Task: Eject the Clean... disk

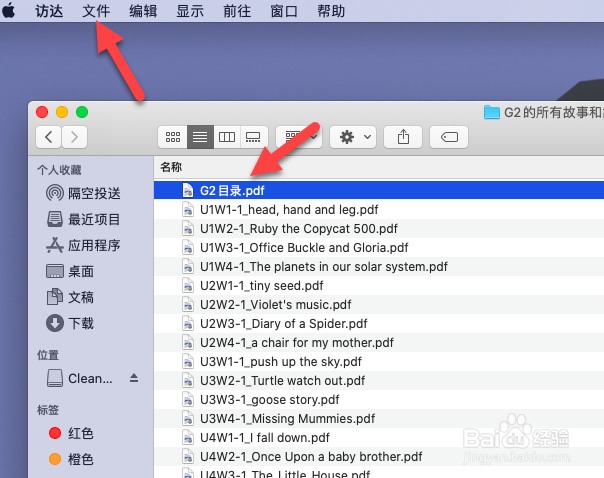Action: tap(134, 378)
